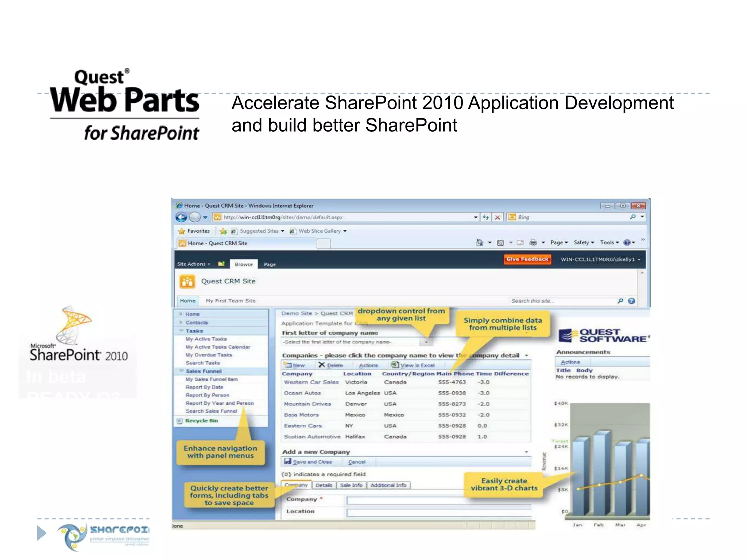Open the My Overdue Tasks link
Viewport: 747px width, 560px height.
209,355
